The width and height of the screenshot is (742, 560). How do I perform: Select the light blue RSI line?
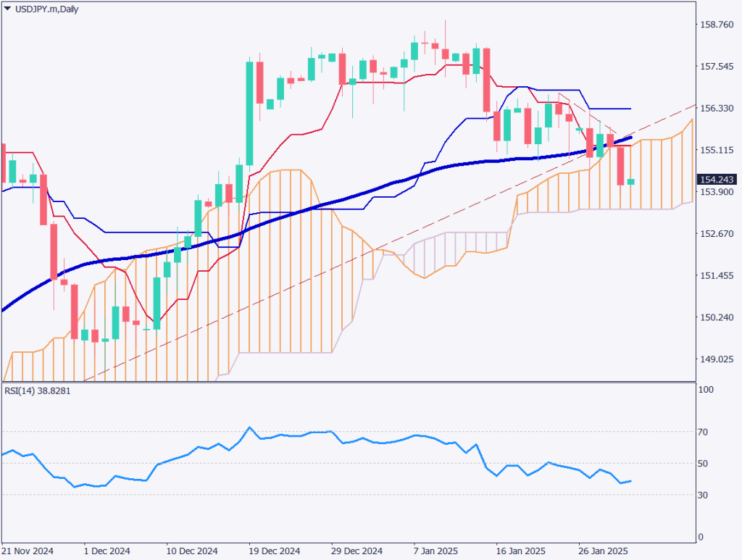(362, 440)
